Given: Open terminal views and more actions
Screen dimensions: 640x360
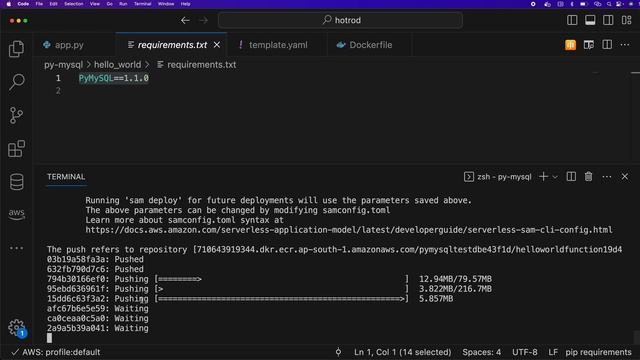Looking at the screenshot, I should [607, 177].
